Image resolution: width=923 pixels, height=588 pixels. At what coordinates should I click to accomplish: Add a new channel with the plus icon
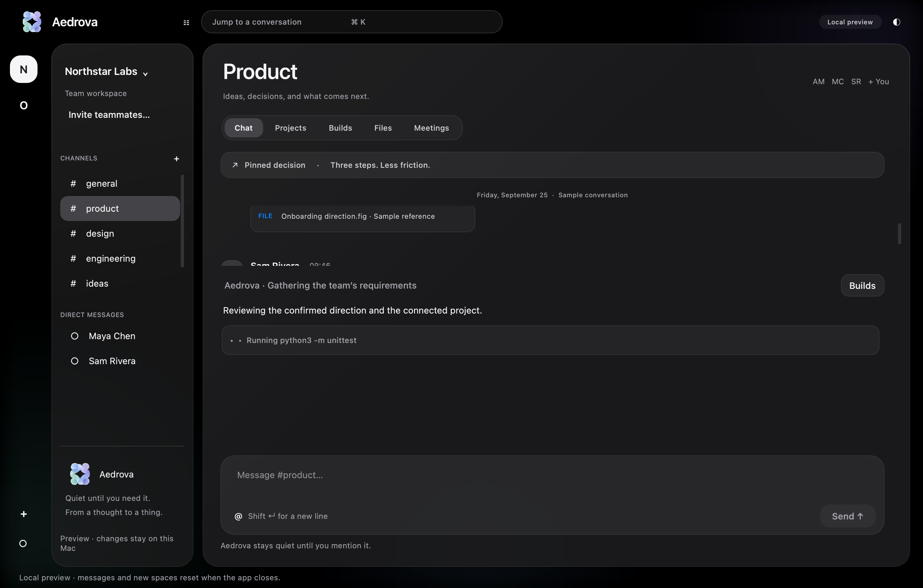coord(176,159)
